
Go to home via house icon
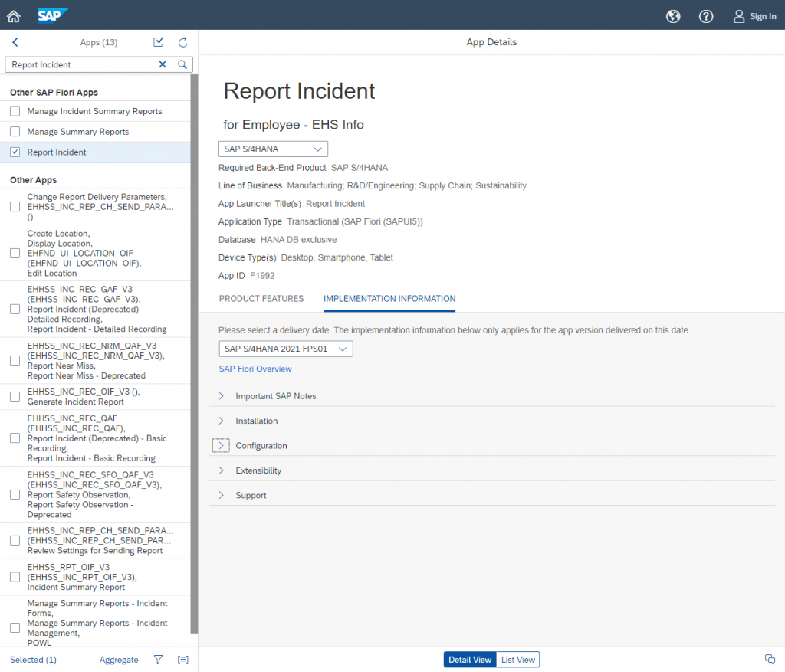click(x=14, y=17)
